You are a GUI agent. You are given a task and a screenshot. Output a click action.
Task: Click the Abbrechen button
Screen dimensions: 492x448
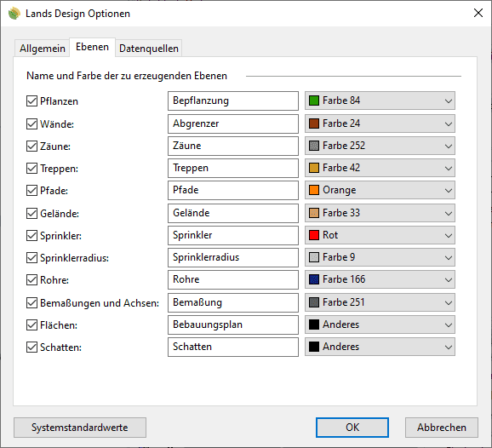click(x=442, y=428)
